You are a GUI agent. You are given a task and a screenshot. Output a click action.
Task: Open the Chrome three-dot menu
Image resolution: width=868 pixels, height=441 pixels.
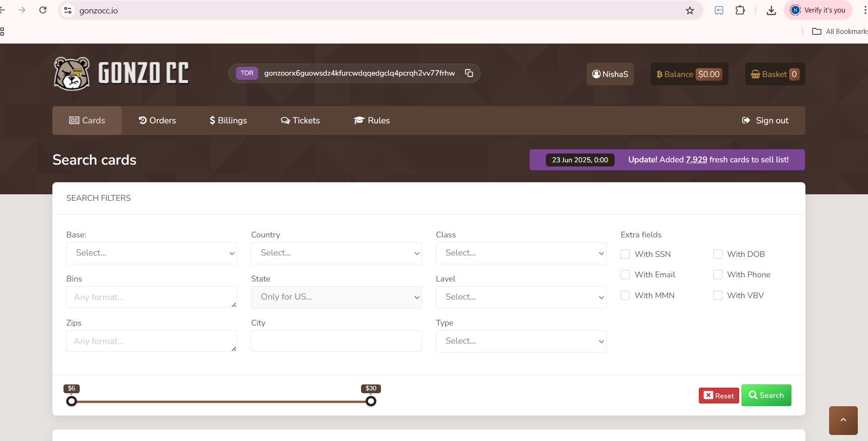(865, 10)
